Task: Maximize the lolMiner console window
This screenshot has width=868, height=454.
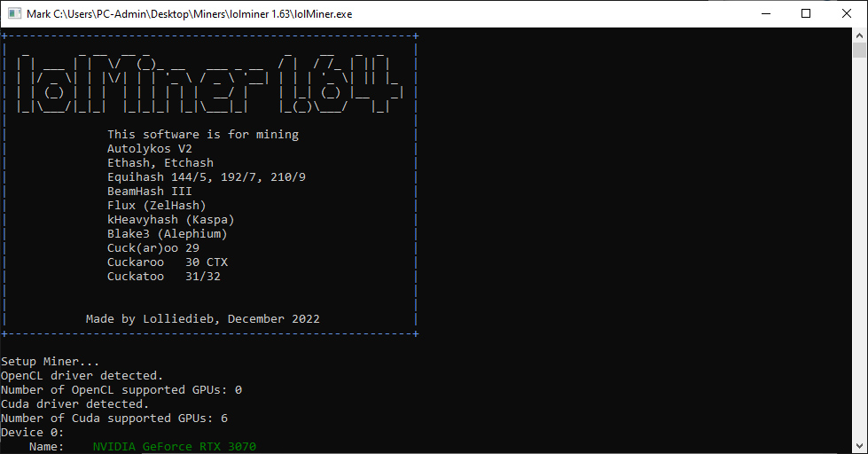Action: (x=806, y=13)
